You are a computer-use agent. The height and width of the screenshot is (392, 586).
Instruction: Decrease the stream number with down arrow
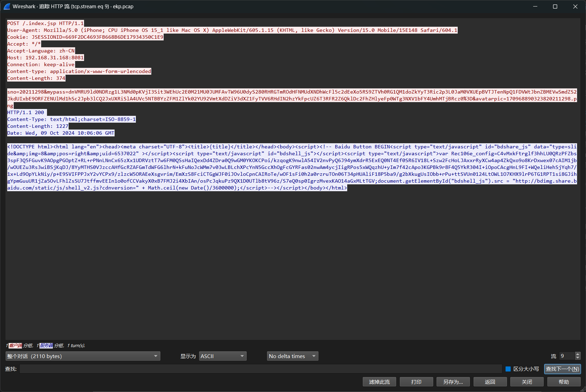[578, 358]
